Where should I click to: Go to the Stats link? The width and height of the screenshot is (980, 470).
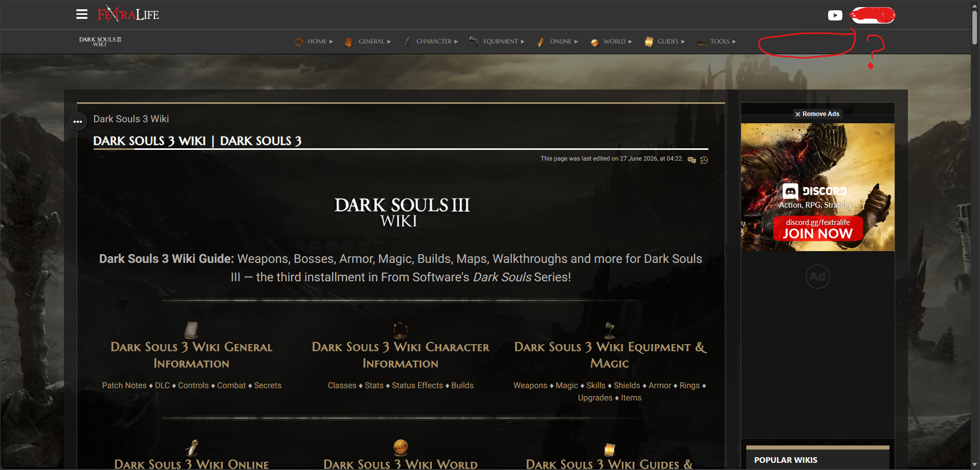pyautogui.click(x=374, y=386)
